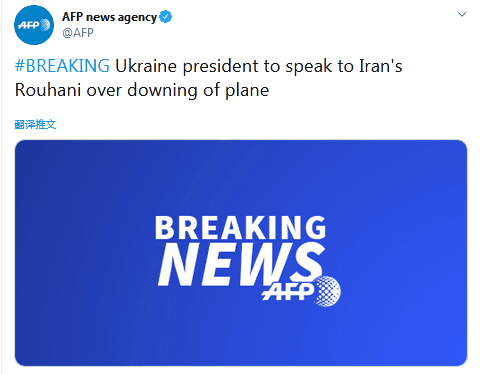This screenshot has width=480, height=374.
Task: Select the white BREAKING word in image
Action: [x=240, y=227]
